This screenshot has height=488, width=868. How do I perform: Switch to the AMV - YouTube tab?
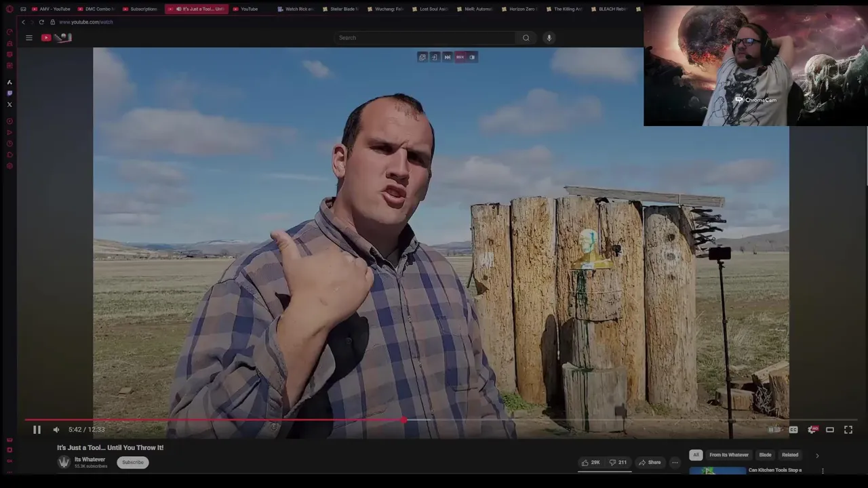tap(51, 9)
